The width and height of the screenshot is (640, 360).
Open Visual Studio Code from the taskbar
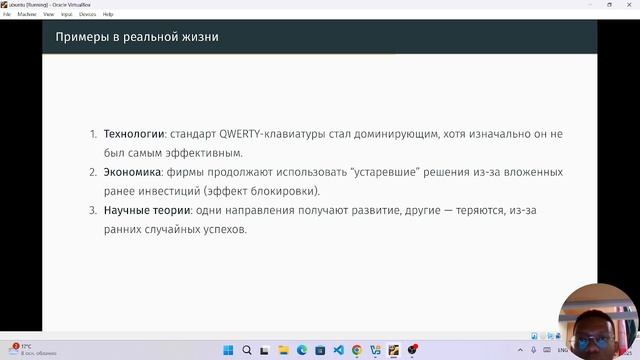[x=338, y=350]
